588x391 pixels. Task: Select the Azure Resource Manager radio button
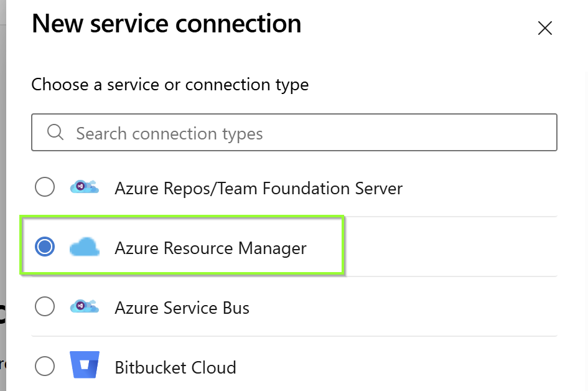(45, 247)
